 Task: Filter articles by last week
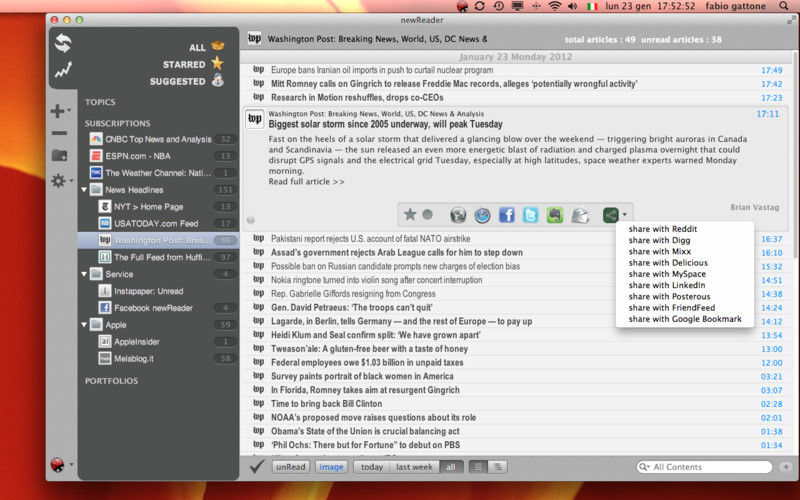(x=414, y=467)
